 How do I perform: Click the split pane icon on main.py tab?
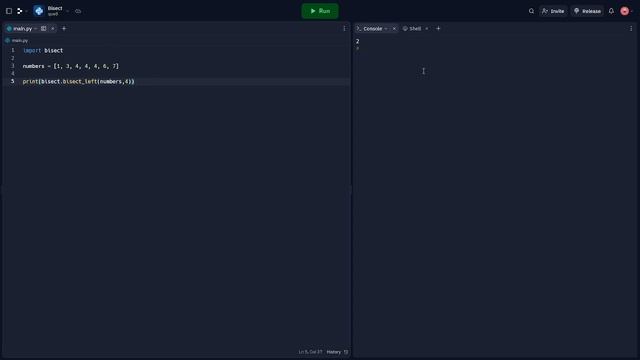[x=43, y=29]
